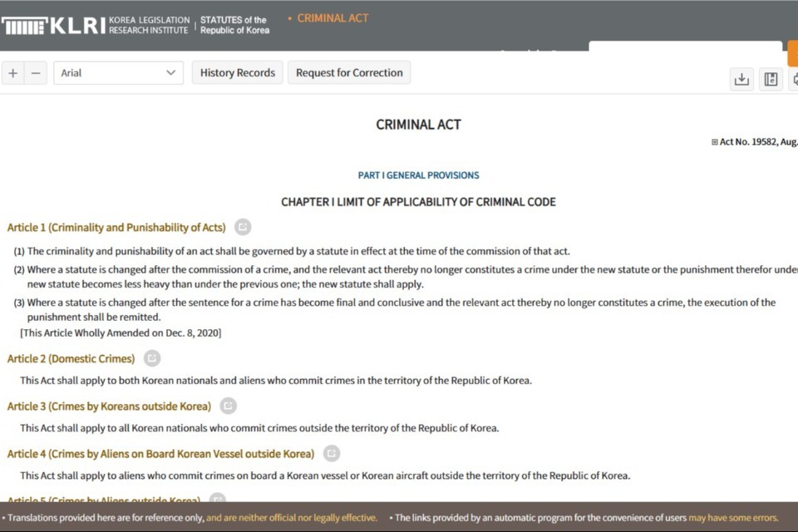Click Article 4 Crimes by Aliens on Board heading
Screen dimensions: 798x532
point(160,453)
